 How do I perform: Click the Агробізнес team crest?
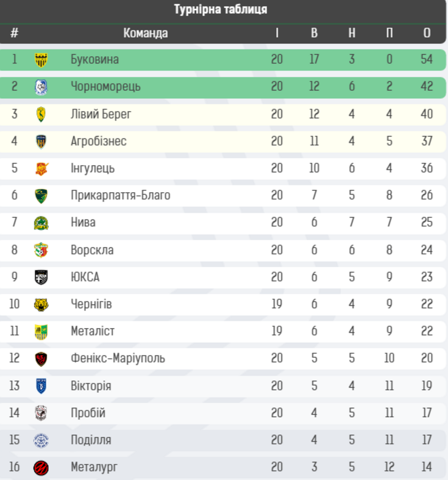click(41, 141)
